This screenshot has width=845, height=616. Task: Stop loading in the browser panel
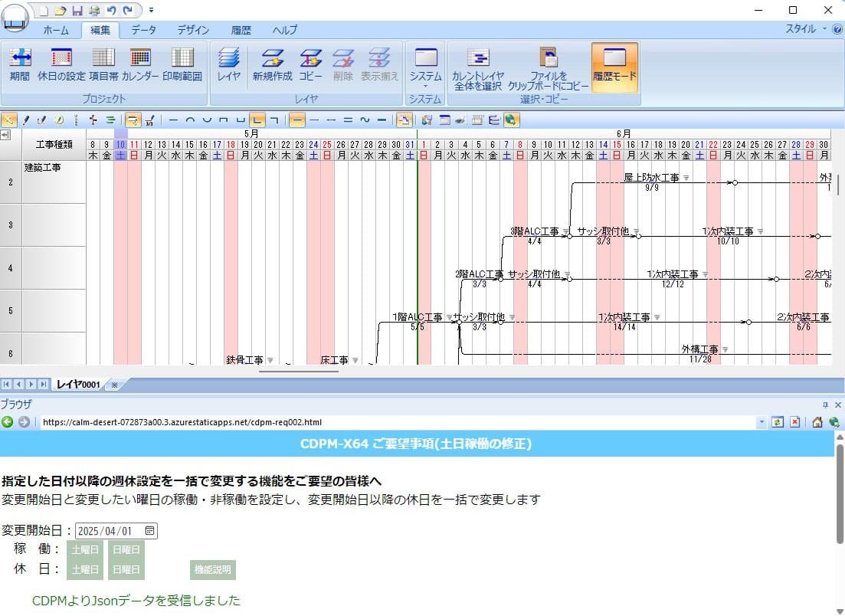coord(795,422)
